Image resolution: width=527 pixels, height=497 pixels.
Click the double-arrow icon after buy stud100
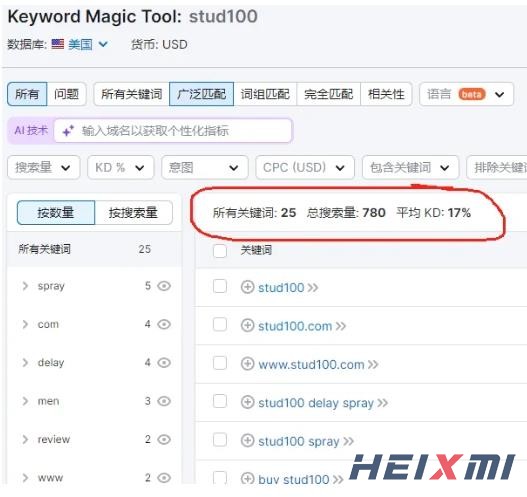coord(338,479)
